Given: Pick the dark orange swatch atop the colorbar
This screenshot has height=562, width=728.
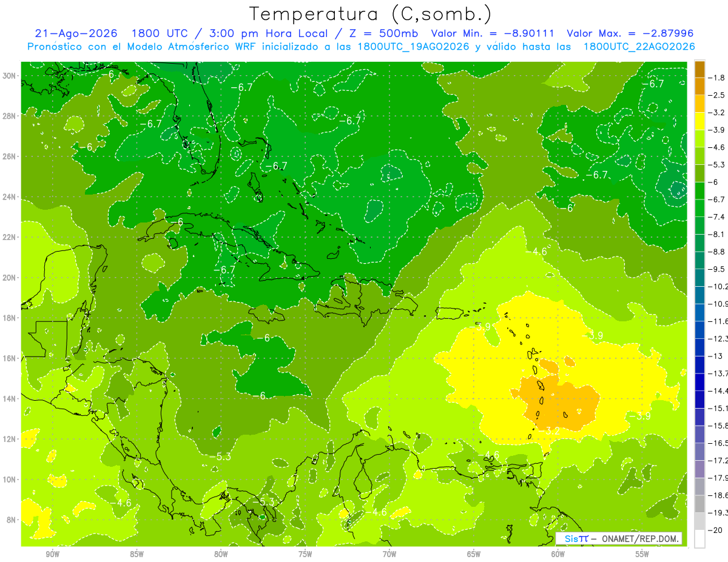Looking at the screenshot, I should [x=699, y=69].
